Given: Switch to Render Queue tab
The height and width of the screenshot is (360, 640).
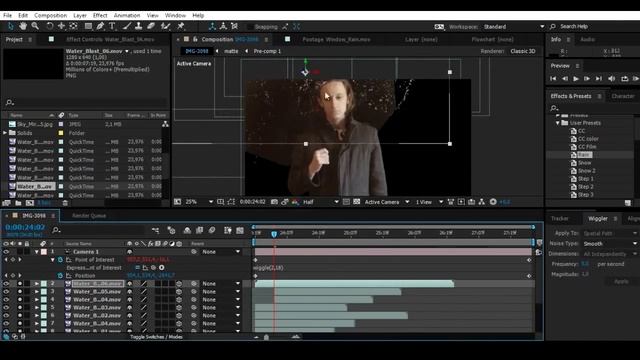Looking at the screenshot, I should click(x=89, y=216).
